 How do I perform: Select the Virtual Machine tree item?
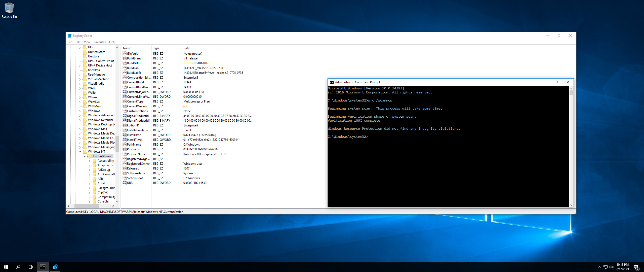pos(98,79)
